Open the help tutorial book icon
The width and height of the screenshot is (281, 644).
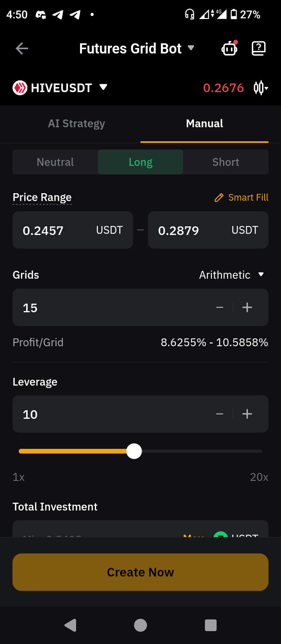click(259, 48)
